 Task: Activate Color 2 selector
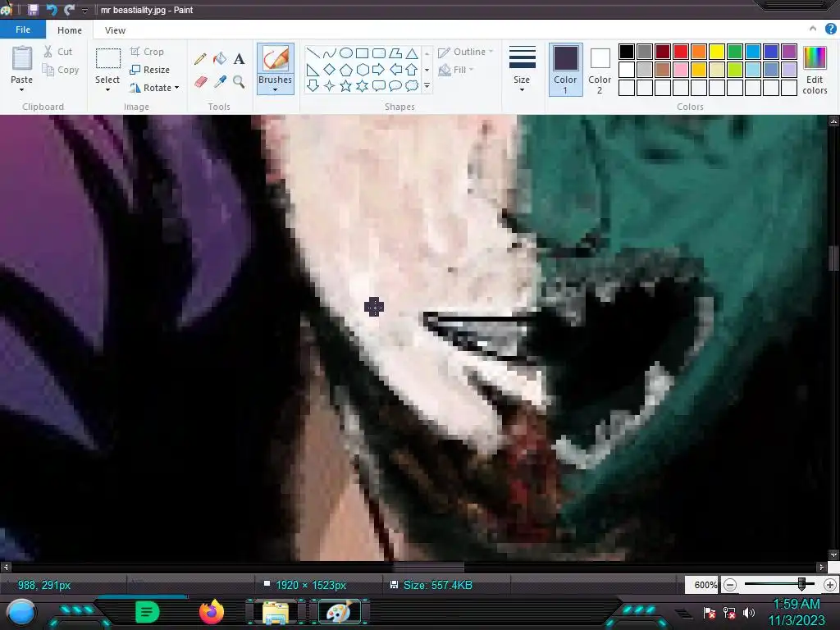(x=600, y=70)
